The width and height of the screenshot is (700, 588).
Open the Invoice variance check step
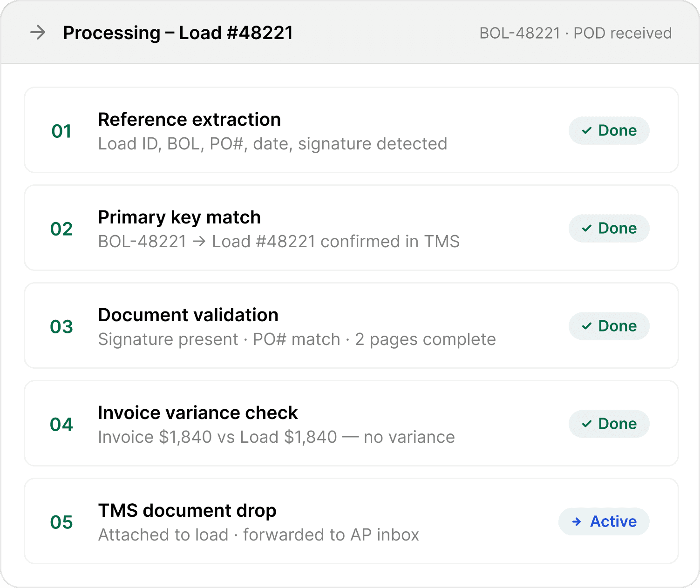point(197,413)
